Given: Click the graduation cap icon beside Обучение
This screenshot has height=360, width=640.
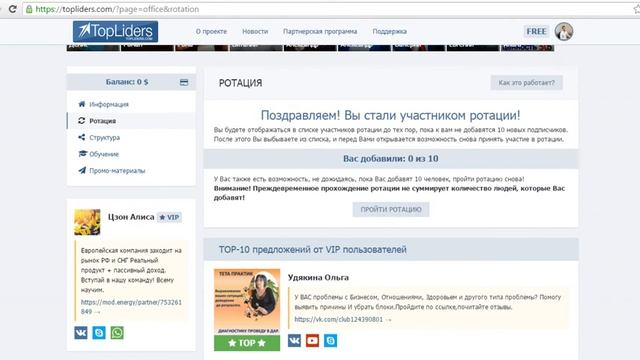Looking at the screenshot, I should click(82, 154).
